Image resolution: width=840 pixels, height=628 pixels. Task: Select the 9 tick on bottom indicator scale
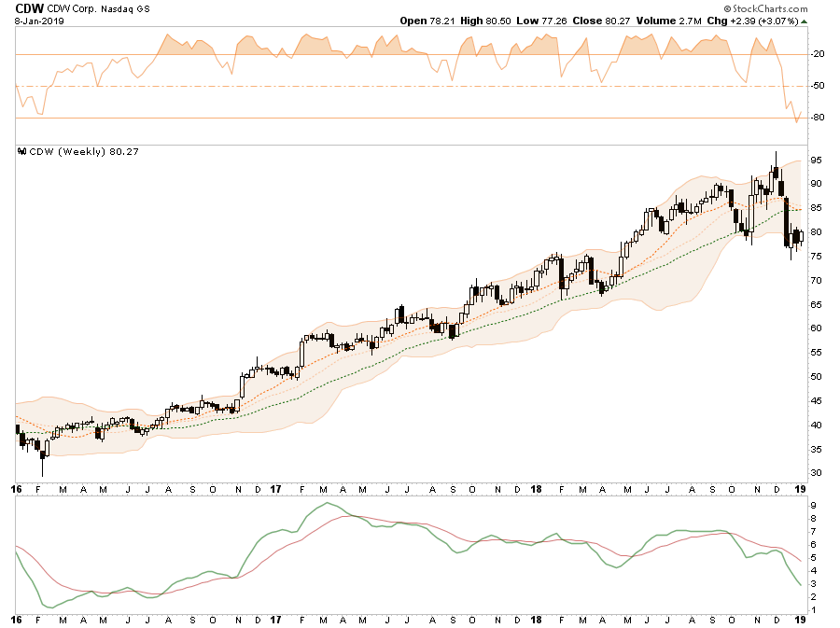coord(813,506)
